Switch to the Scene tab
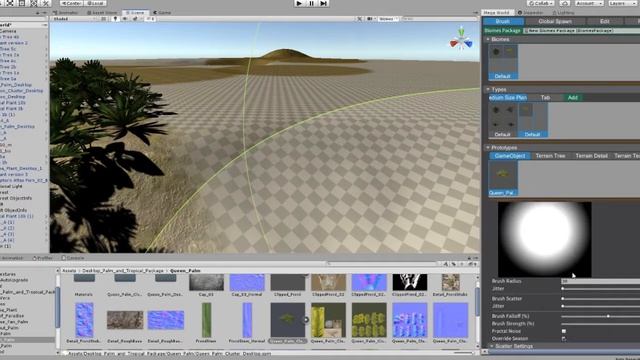The height and width of the screenshot is (360, 640). tap(135, 13)
